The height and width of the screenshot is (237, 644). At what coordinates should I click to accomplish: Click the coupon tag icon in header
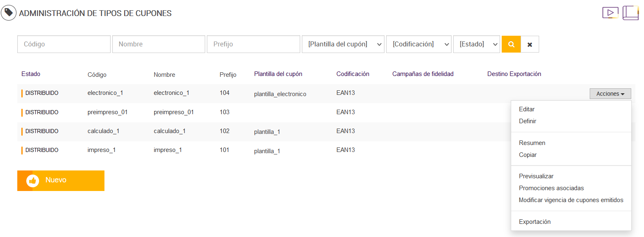[9, 13]
